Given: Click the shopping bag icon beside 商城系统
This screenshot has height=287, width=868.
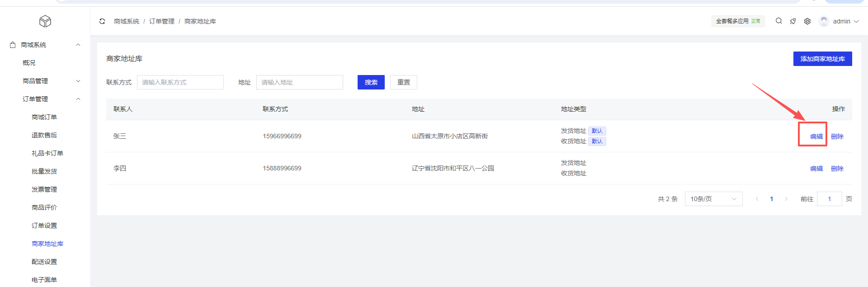Looking at the screenshot, I should [x=13, y=45].
